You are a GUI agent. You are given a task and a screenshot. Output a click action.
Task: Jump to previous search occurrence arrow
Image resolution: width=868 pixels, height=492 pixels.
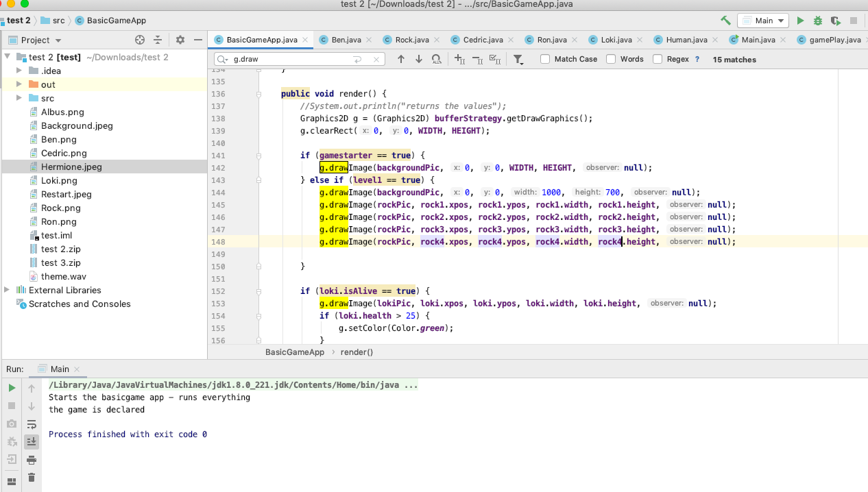click(x=401, y=60)
